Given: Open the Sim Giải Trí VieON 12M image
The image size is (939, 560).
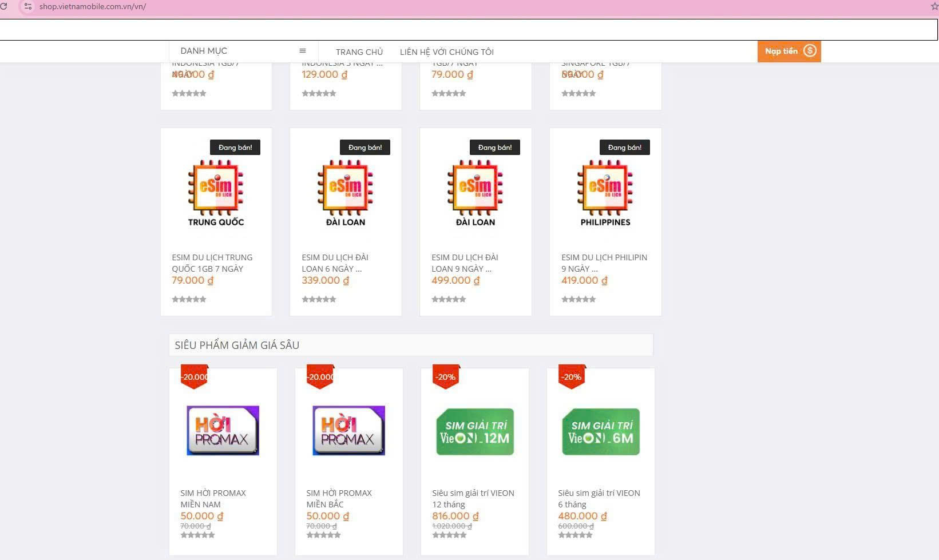Looking at the screenshot, I should [475, 432].
